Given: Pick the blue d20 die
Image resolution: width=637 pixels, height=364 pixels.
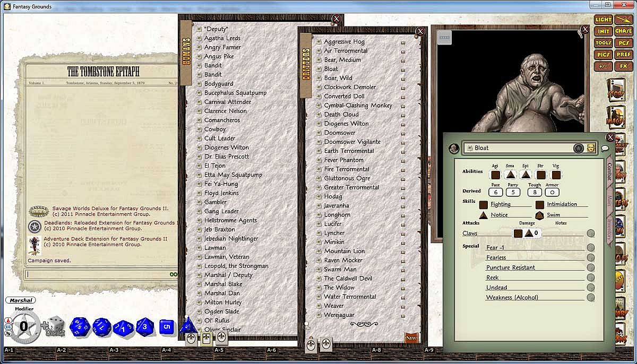Looking at the screenshot, I should tap(80, 327).
